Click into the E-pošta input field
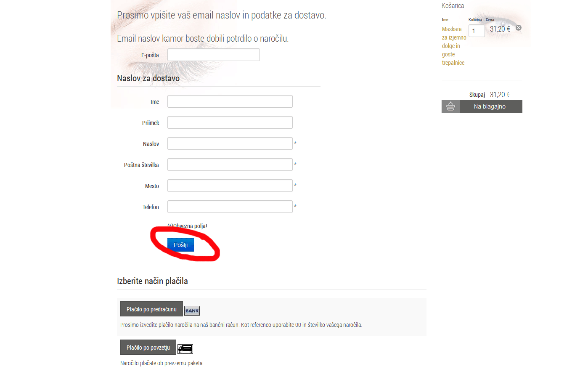The image size is (588, 377). pos(214,55)
